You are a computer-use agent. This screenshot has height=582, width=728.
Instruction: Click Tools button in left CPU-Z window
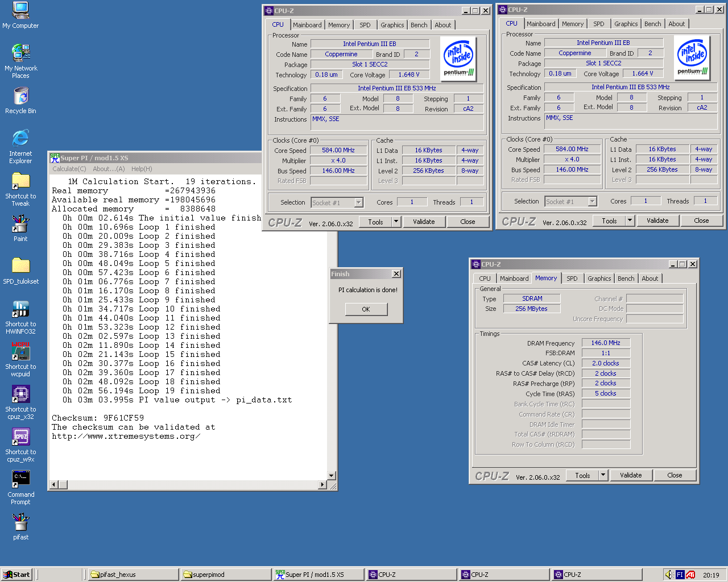(376, 222)
